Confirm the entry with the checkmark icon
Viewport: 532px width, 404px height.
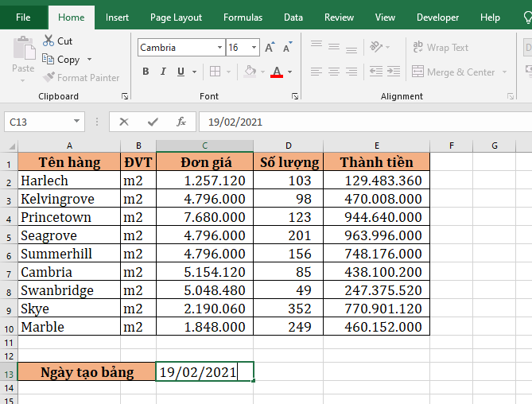[x=153, y=122]
